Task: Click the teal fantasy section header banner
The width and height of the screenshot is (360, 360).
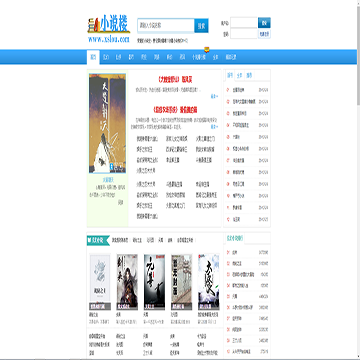Action: click(98, 240)
